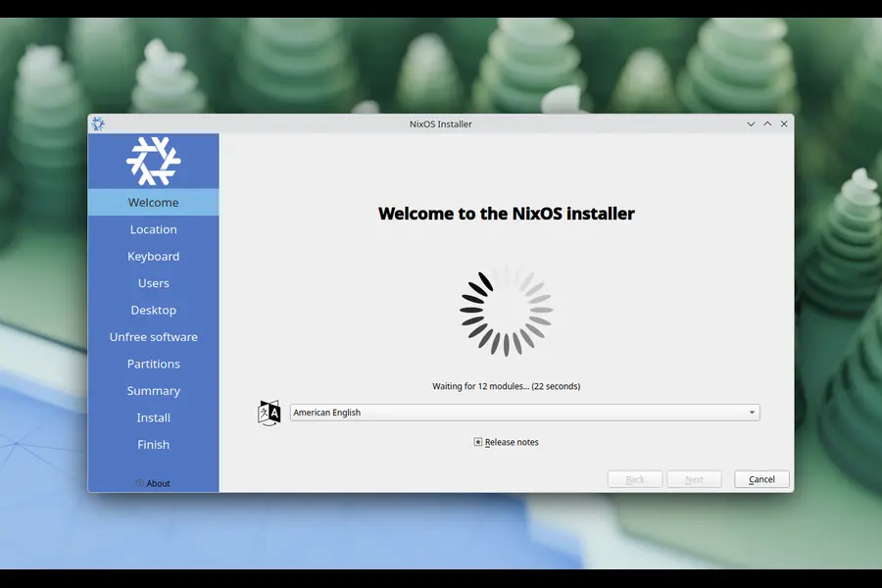The height and width of the screenshot is (588, 882).
Task: Click the loading spinner
Action: (x=506, y=310)
